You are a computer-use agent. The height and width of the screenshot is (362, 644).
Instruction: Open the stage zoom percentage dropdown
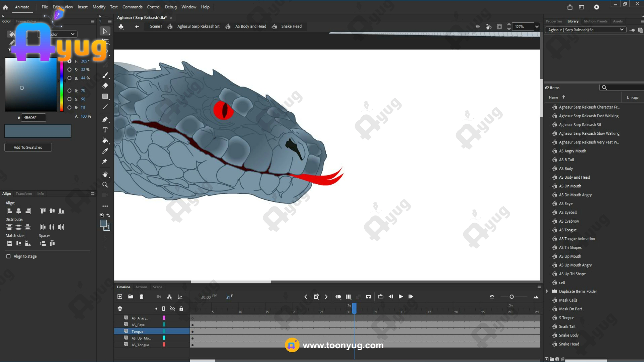(x=537, y=27)
